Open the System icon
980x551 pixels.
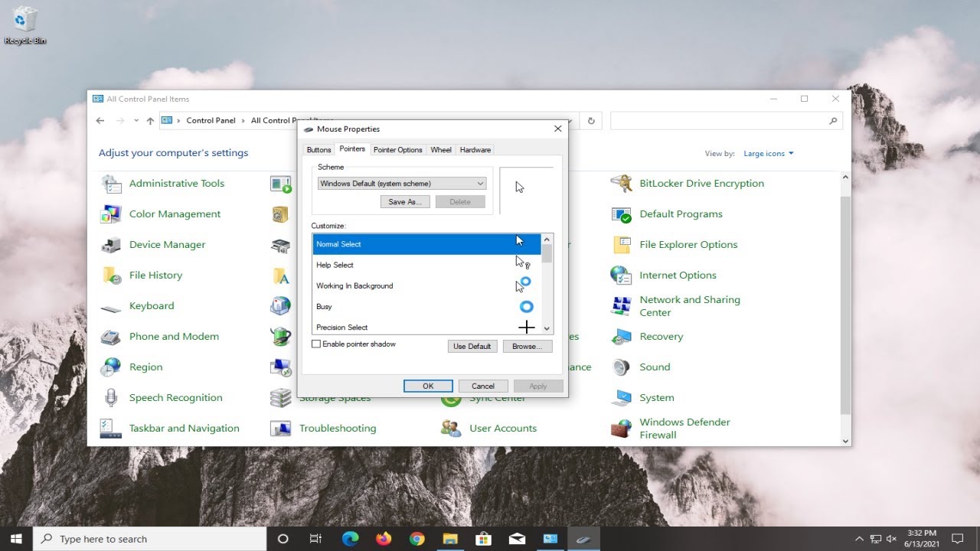coord(621,398)
